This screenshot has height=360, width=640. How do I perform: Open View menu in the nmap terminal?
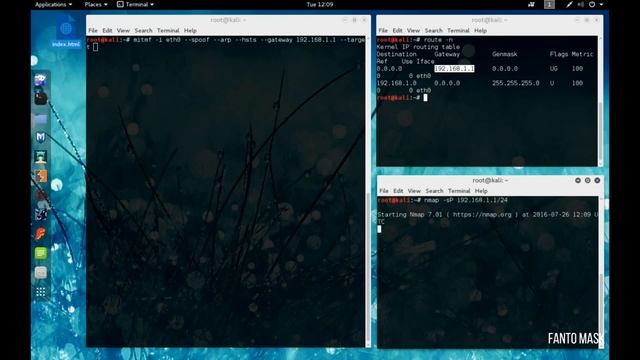[x=414, y=191]
